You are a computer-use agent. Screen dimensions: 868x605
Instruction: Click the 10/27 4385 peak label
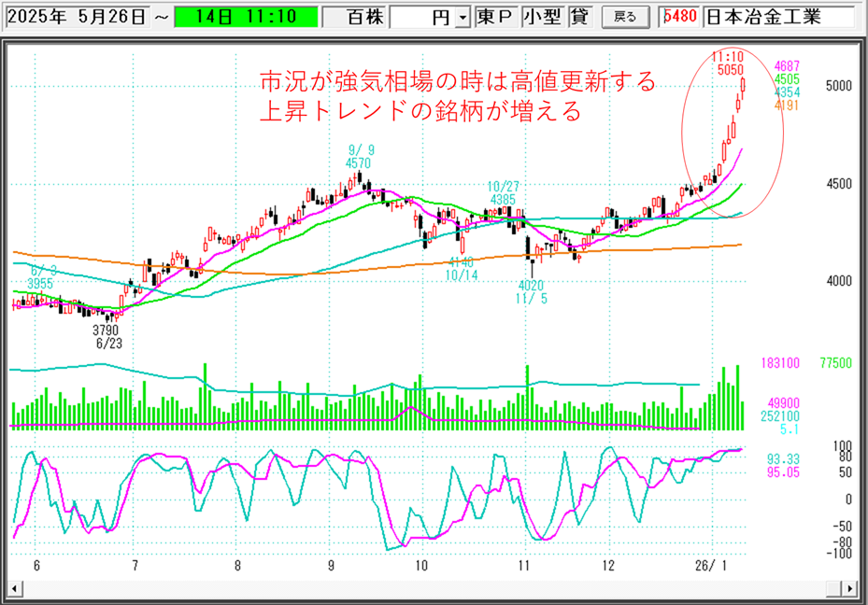coord(501,192)
